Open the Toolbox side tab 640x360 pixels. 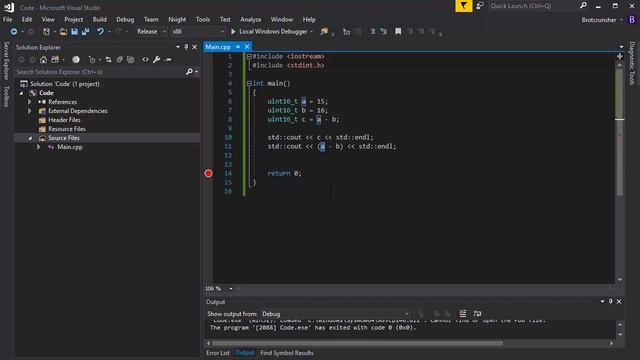(x=6, y=96)
